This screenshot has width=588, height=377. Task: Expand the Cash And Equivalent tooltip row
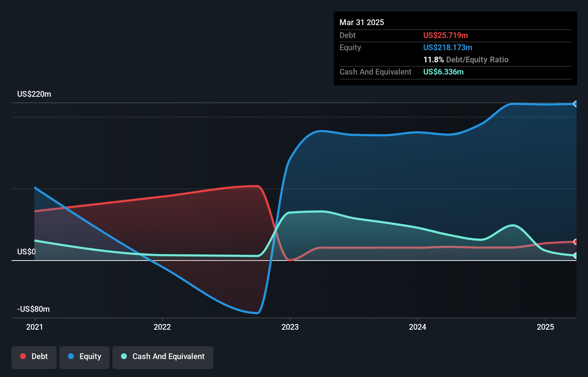point(375,72)
